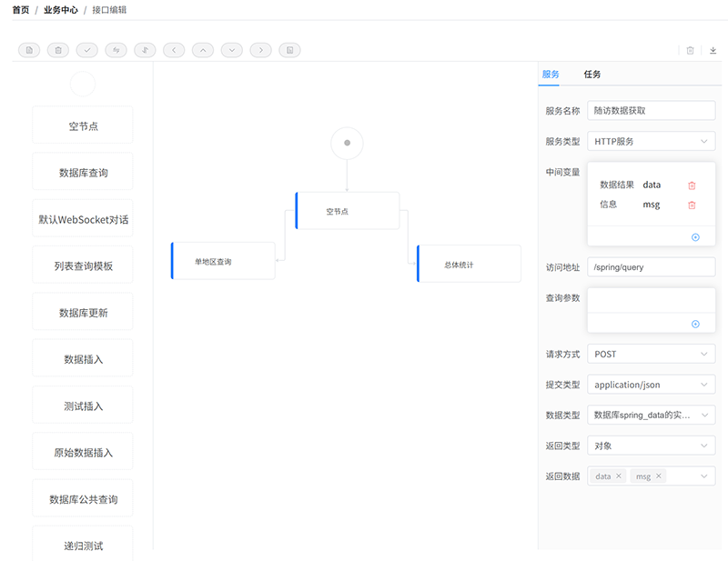Click the checkmark confirm toolbar button
Image resolution: width=728 pixels, height=561 pixels.
click(x=87, y=50)
